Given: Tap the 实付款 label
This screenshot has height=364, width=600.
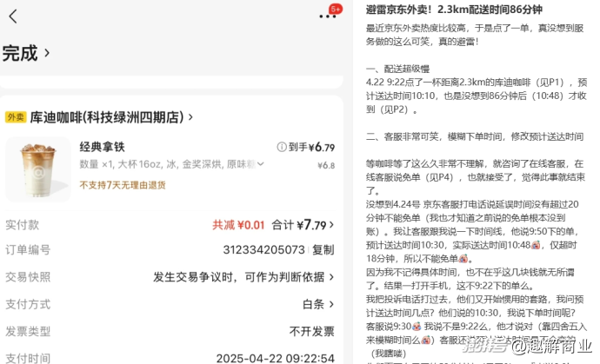Looking at the screenshot, I should tap(23, 225).
